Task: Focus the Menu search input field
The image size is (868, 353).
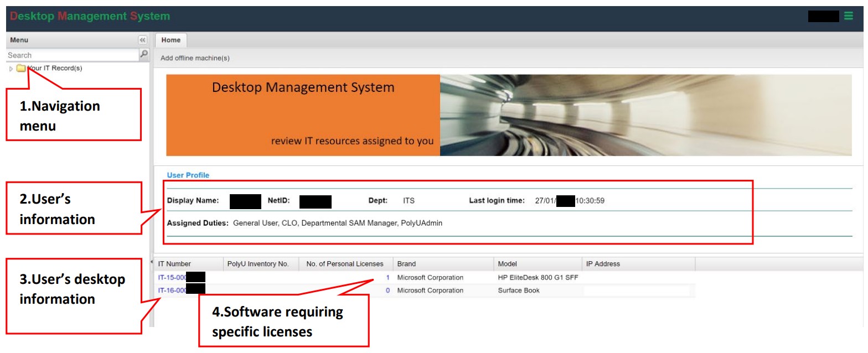Action: point(72,55)
